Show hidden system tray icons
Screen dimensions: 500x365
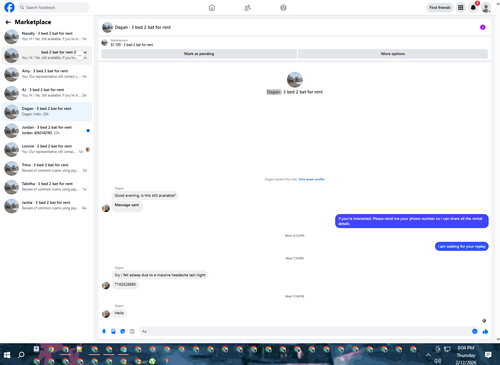(x=428, y=355)
